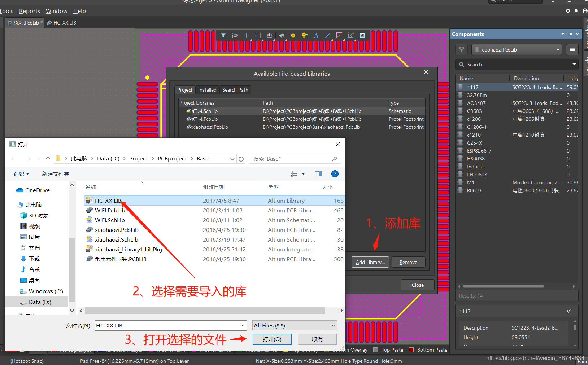The height and width of the screenshot is (365, 588).
Task: Open the xiaohaozi.PcbLib library dropdown
Action: click(558, 50)
